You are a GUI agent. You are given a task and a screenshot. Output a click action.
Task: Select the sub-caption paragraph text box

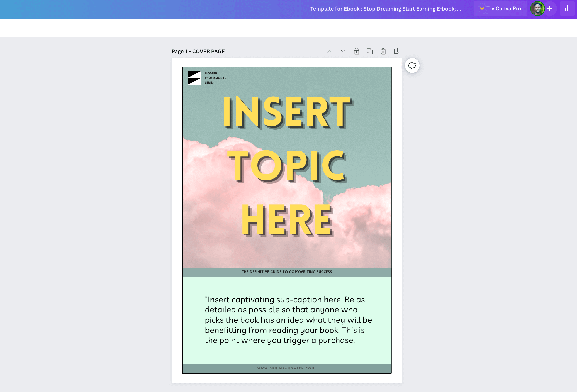tap(288, 320)
